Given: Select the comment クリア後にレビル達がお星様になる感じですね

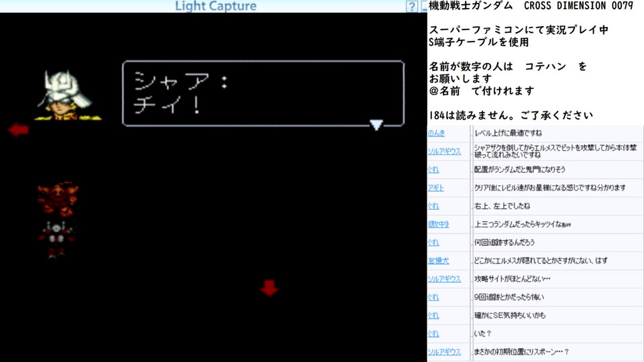Looking at the screenshot, I should 550,188.
